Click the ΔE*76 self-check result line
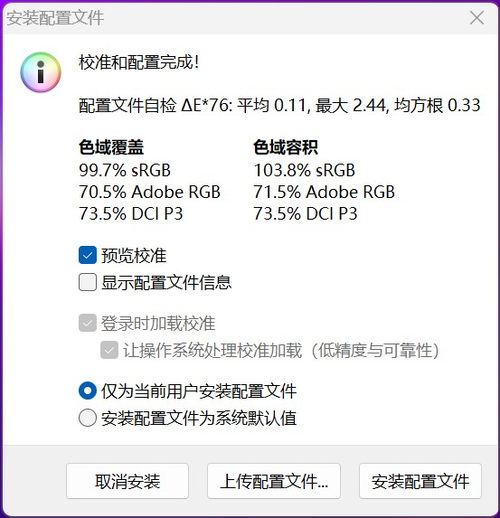The width and height of the screenshot is (500, 518). point(279,105)
